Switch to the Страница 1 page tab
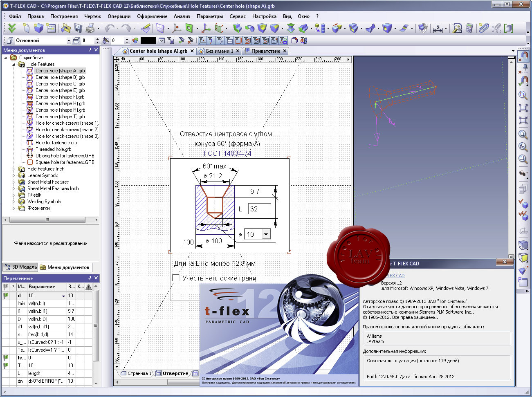Screen dimensions: 532x397 tap(137, 373)
